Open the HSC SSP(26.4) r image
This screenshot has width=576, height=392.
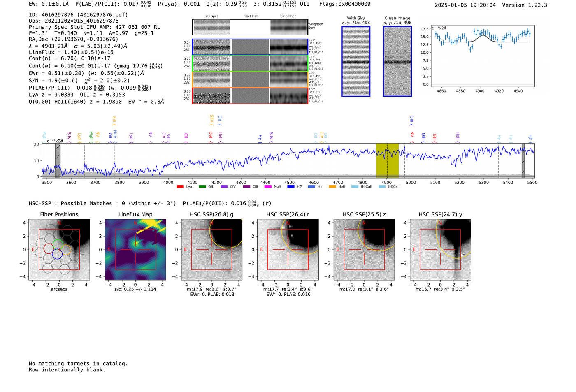288,250
